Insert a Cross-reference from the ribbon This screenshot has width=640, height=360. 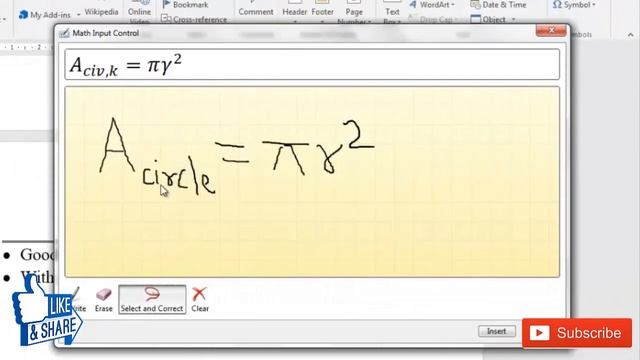[194, 19]
